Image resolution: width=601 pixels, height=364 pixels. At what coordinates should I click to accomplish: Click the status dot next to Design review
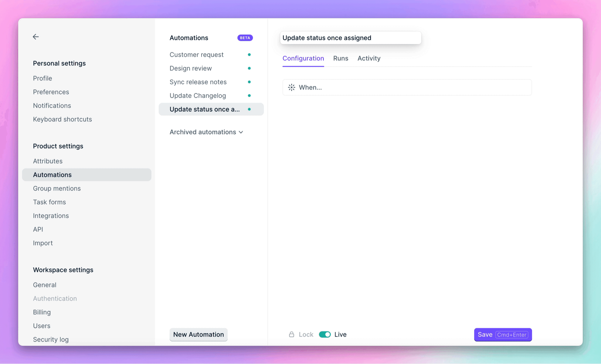(249, 68)
